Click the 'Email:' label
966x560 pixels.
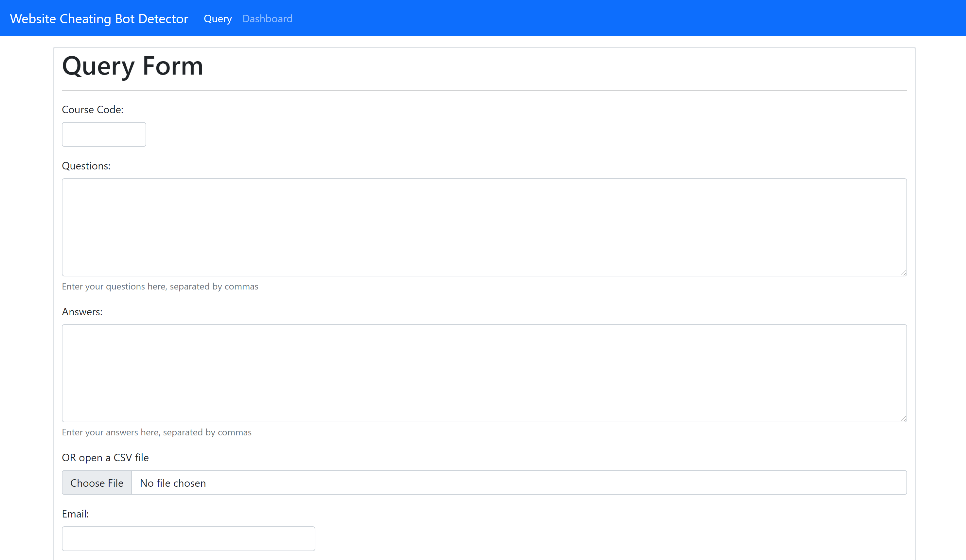tap(75, 514)
